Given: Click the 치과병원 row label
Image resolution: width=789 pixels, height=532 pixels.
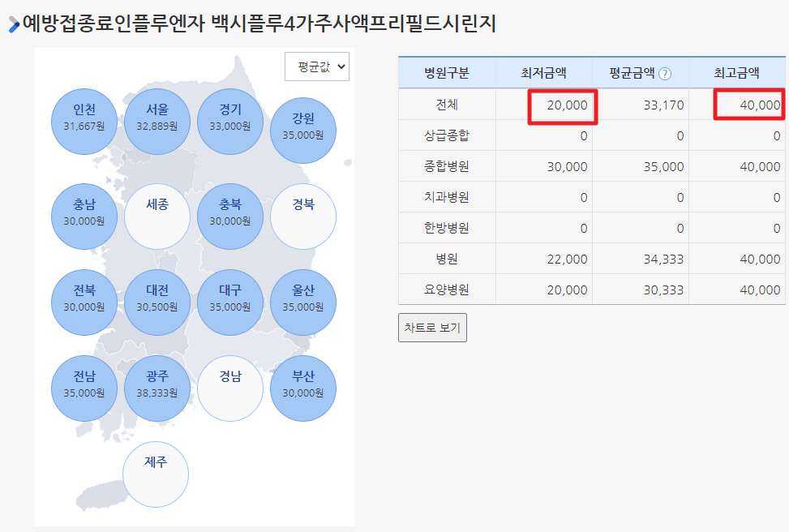Looking at the screenshot, I should pyautogui.click(x=447, y=197).
